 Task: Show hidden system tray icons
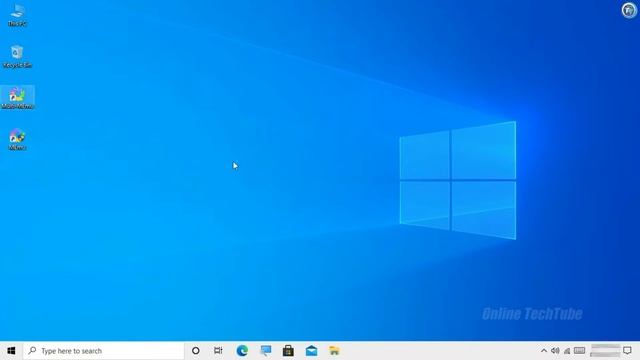point(544,351)
